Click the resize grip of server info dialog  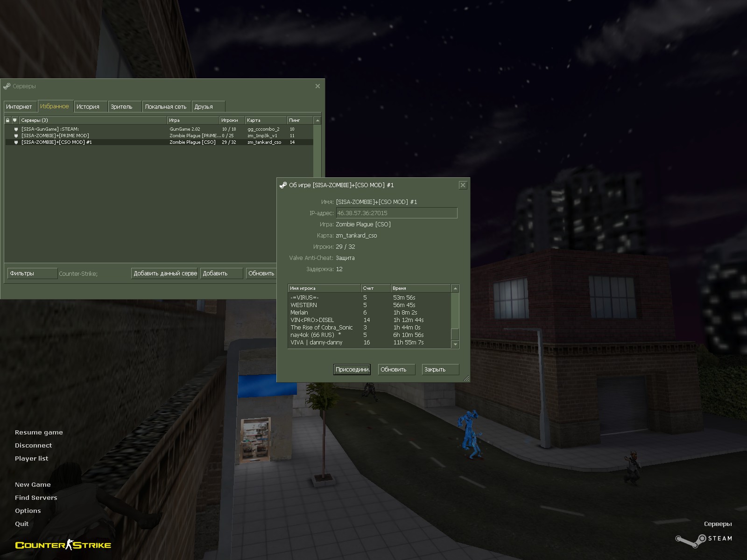[x=466, y=378]
